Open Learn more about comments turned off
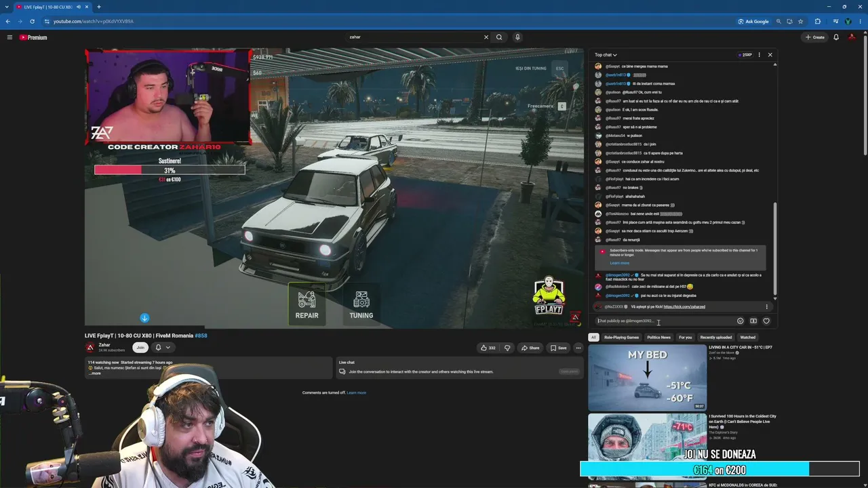Image resolution: width=868 pixels, height=488 pixels. [357, 392]
